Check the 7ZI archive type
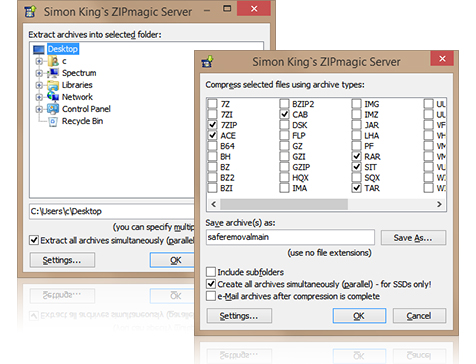 (212, 114)
